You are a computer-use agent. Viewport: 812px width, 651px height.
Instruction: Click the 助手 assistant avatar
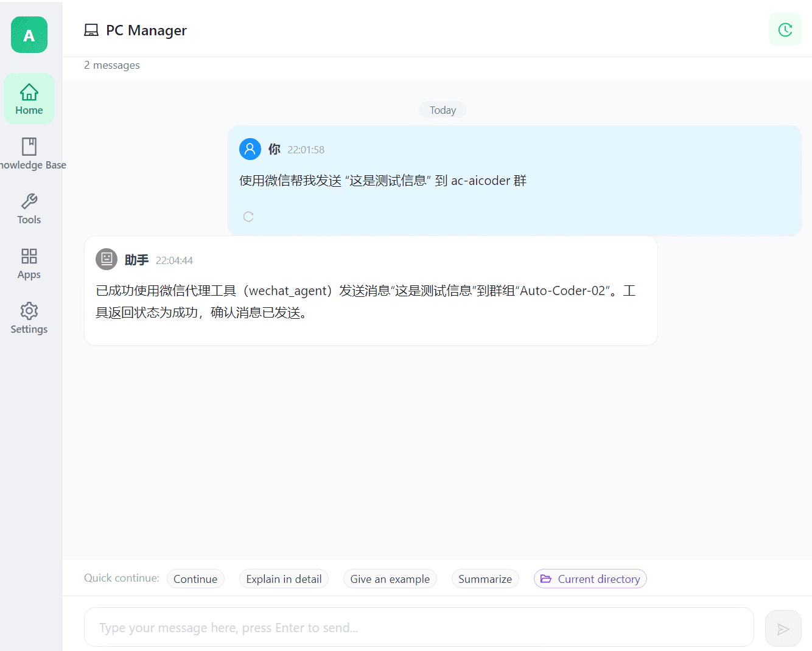107,259
